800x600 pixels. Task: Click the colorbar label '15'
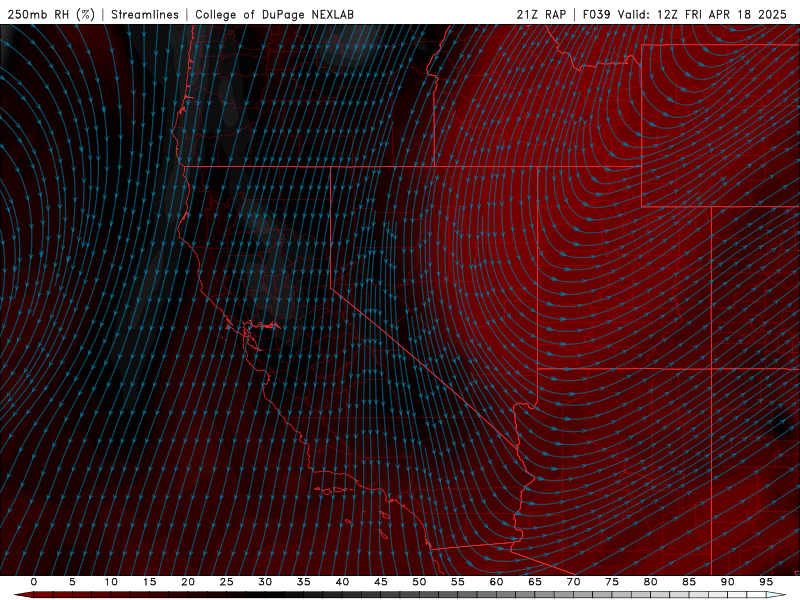[x=149, y=582]
